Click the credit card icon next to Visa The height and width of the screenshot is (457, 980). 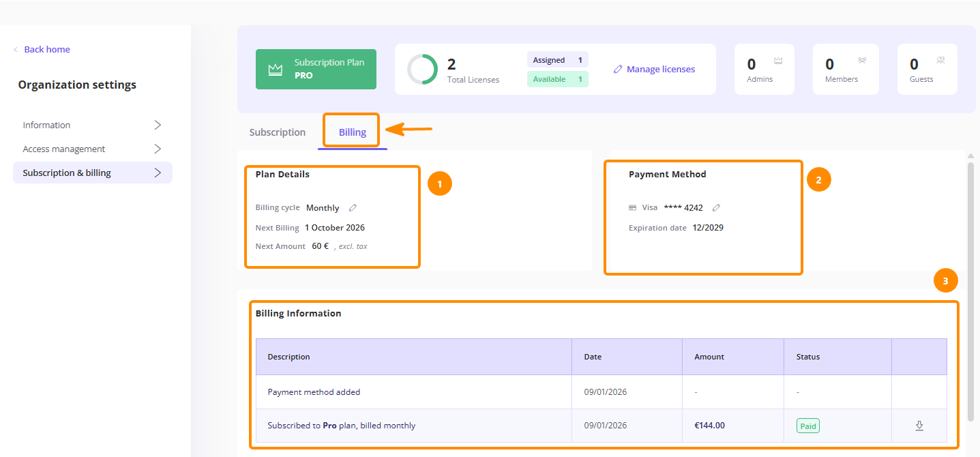pyautogui.click(x=633, y=208)
